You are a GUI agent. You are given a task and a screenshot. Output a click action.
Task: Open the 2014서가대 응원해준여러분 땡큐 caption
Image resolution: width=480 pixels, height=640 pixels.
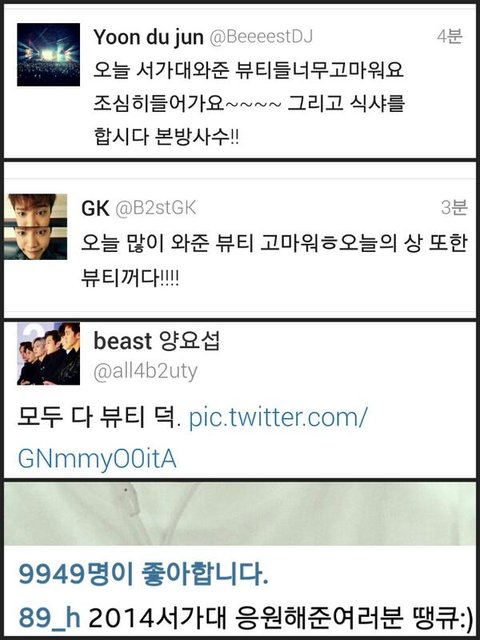(x=280, y=619)
